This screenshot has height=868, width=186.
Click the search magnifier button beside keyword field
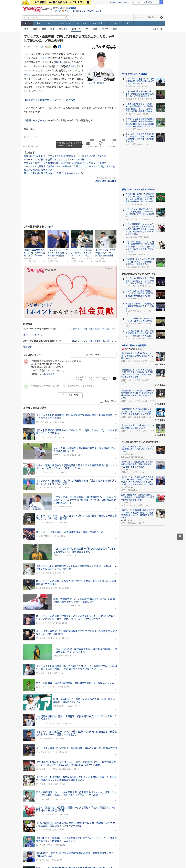[66, 17]
